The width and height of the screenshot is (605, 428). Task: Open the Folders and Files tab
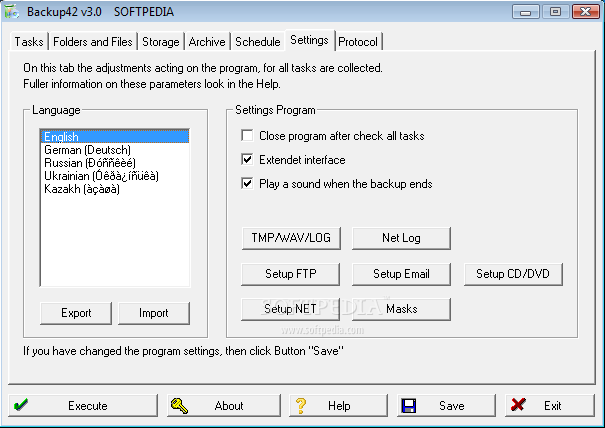(93, 41)
